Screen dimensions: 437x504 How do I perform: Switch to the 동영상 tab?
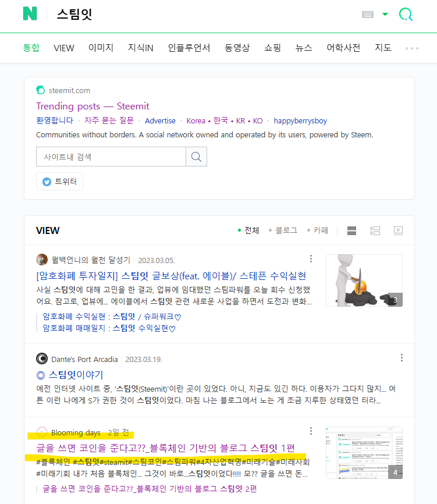tap(237, 48)
